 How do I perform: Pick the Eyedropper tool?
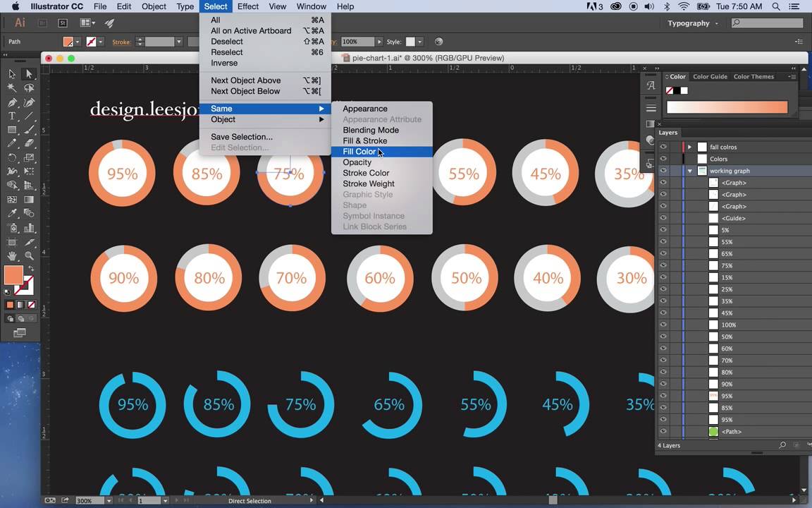(x=12, y=214)
